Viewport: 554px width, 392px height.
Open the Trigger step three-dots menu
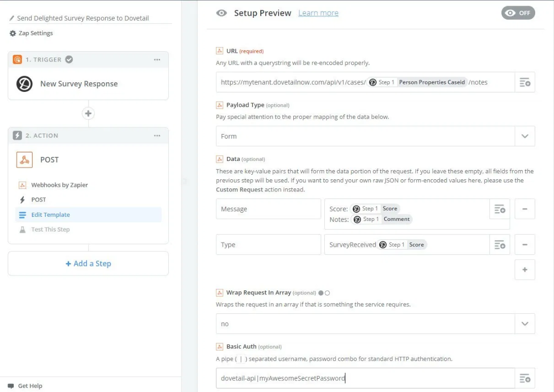coord(157,59)
